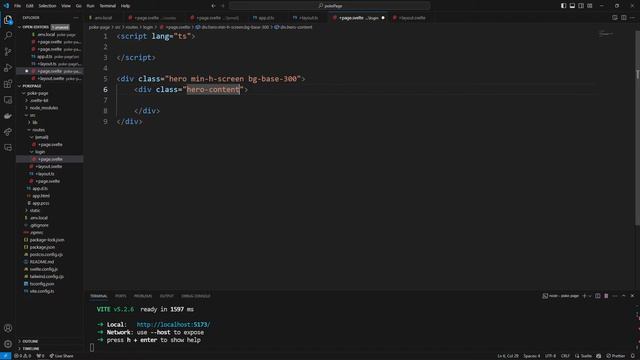Kill terminal with trash icon

tap(606, 296)
